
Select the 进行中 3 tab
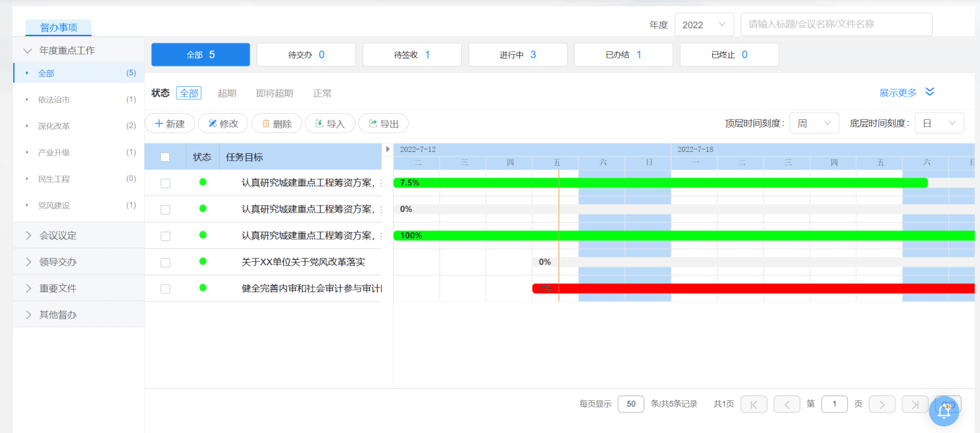pyautogui.click(x=518, y=55)
